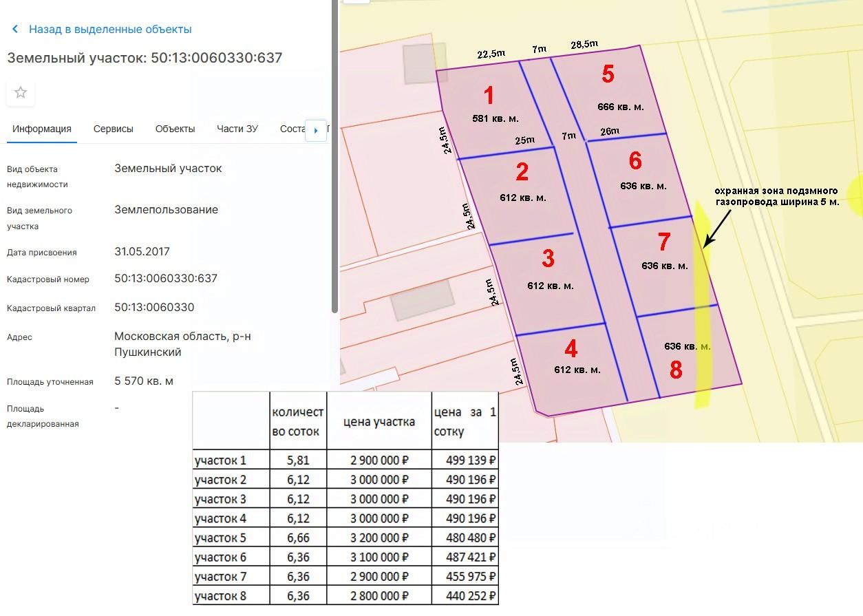The height and width of the screenshot is (616, 863).
Task: Select cadastral quarter value 50:13:0060330
Action: pos(154,308)
